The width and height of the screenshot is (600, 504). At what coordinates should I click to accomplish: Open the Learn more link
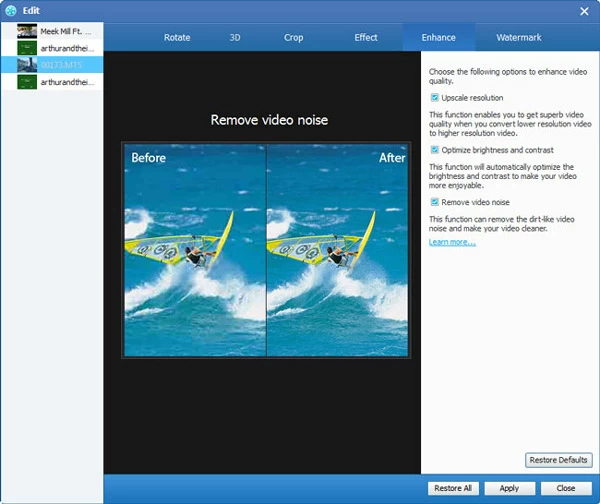coord(452,243)
